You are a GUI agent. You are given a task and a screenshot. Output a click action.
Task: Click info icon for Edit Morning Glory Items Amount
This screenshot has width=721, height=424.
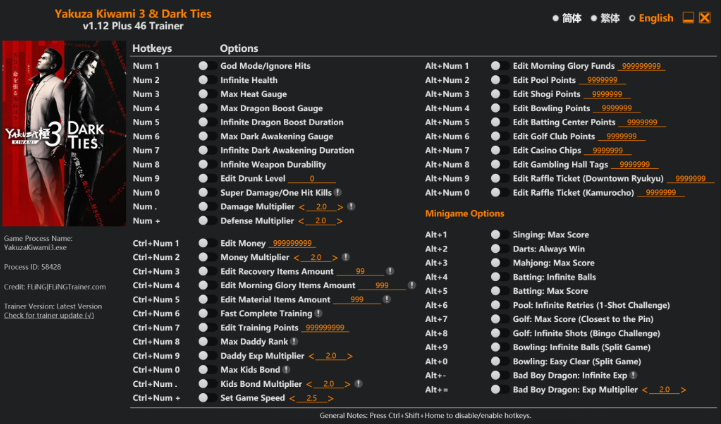click(412, 285)
